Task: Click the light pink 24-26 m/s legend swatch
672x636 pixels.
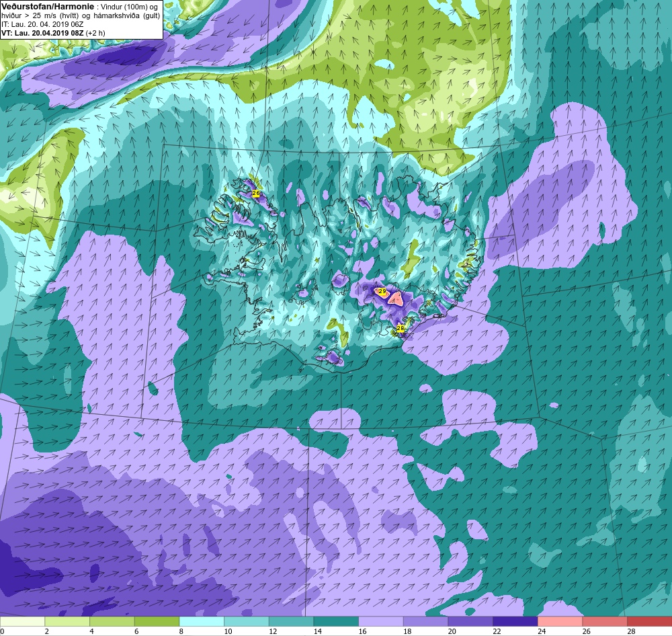Action: tap(560, 621)
